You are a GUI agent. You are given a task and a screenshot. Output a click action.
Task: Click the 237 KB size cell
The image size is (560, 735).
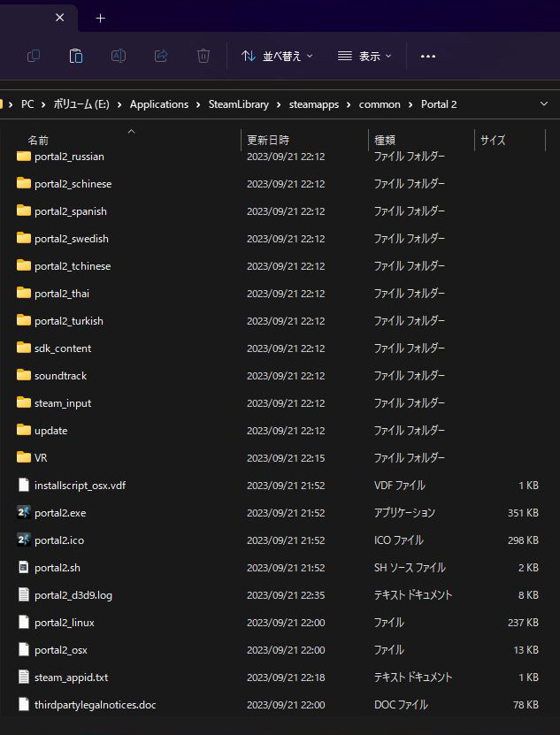(523, 623)
